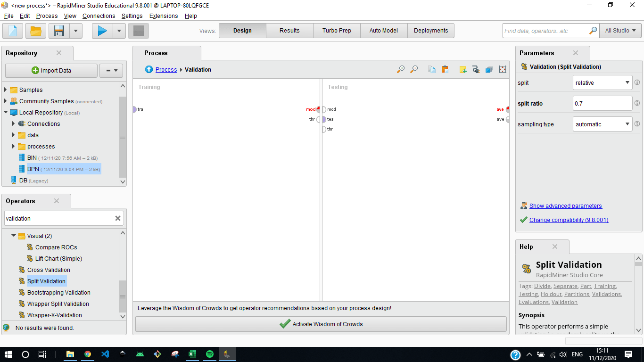Open the Settings menu
Viewport: 644px width, 362px height.
click(132, 16)
